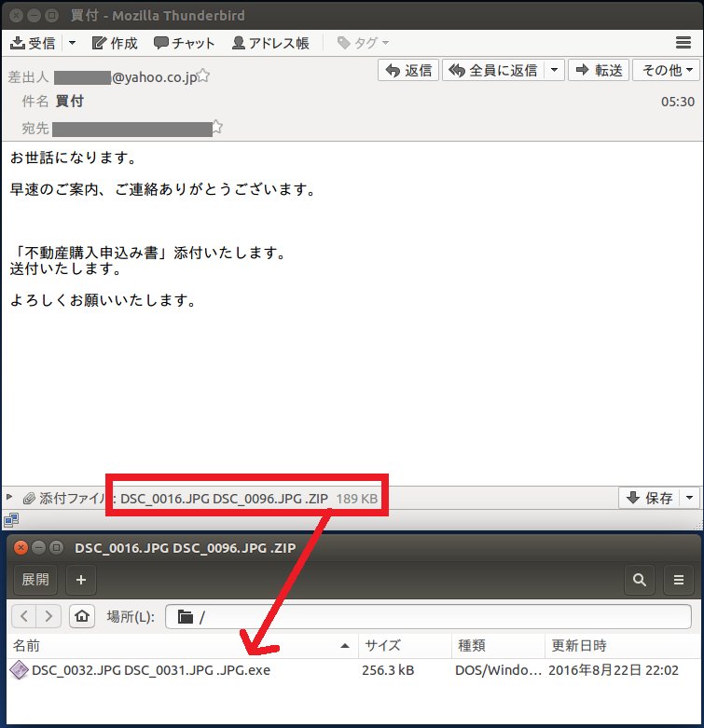Expand the attachment pane disclosure triangle
Screen dimensions: 704x728
pos(8,497)
